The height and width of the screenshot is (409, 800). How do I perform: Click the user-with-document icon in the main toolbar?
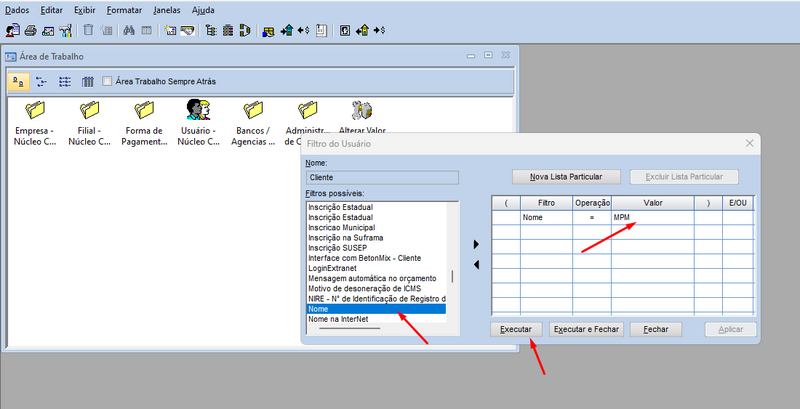click(12, 31)
